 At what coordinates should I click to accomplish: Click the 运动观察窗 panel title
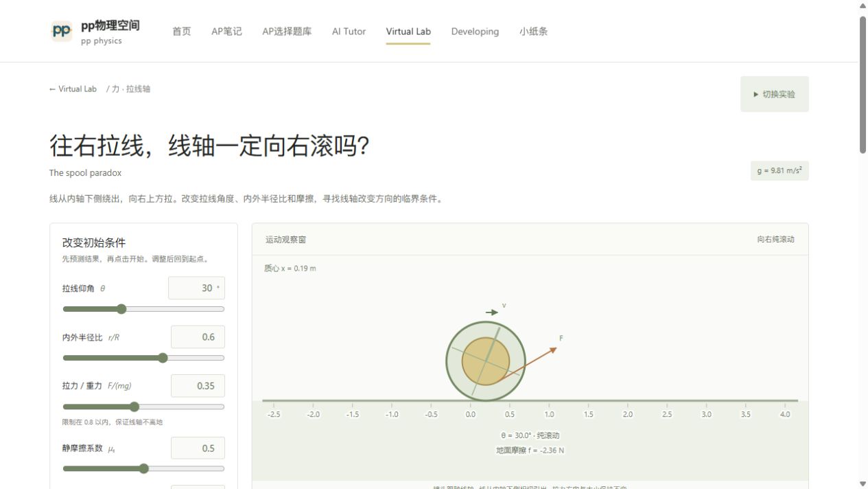point(285,240)
